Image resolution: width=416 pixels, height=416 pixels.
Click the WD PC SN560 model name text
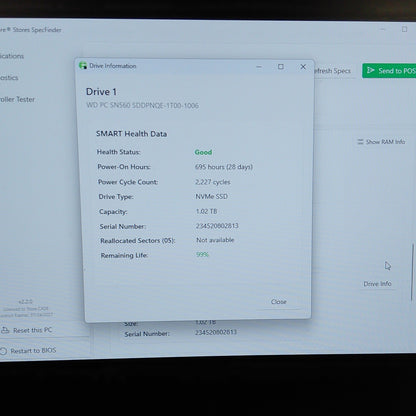142,106
